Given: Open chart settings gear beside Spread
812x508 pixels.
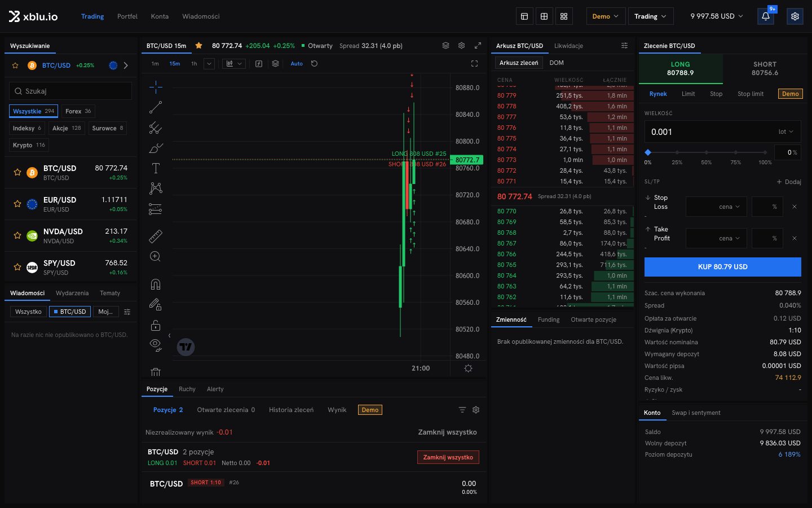Looking at the screenshot, I should click(x=461, y=46).
